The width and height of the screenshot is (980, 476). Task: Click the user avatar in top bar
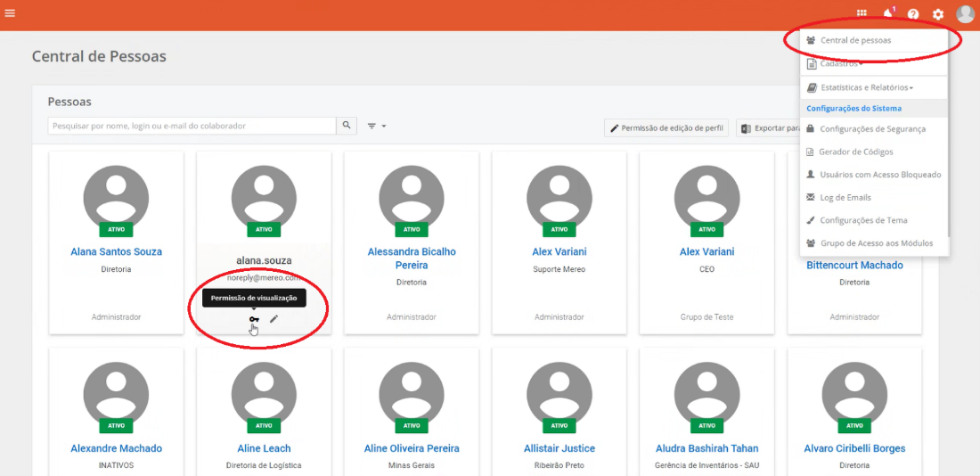click(x=965, y=14)
